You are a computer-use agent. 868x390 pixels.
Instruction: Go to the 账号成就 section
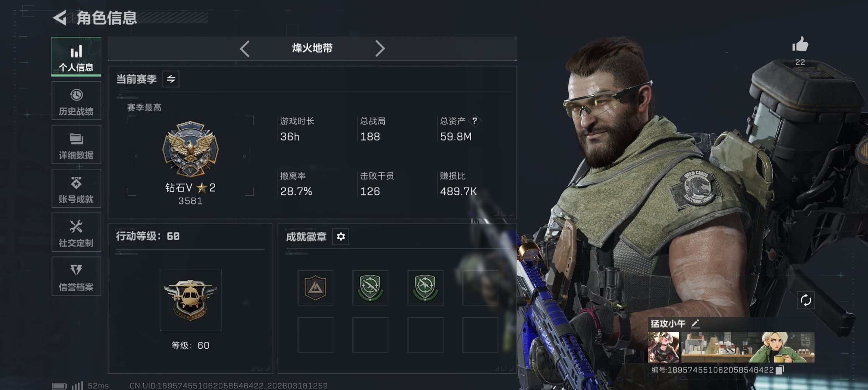(76, 188)
